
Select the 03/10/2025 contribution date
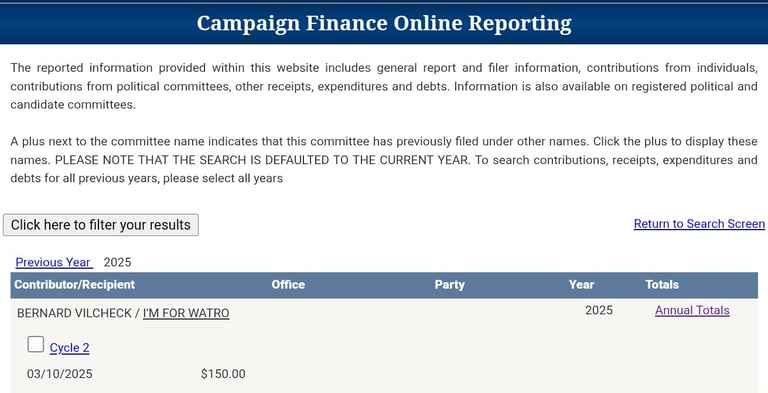[60, 374]
